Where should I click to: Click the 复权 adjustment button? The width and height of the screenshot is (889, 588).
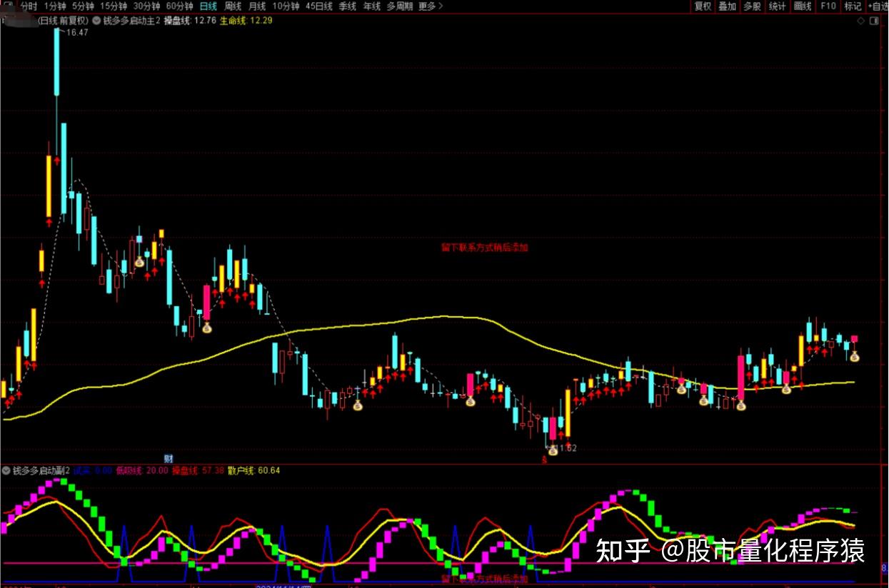pyautogui.click(x=703, y=6)
